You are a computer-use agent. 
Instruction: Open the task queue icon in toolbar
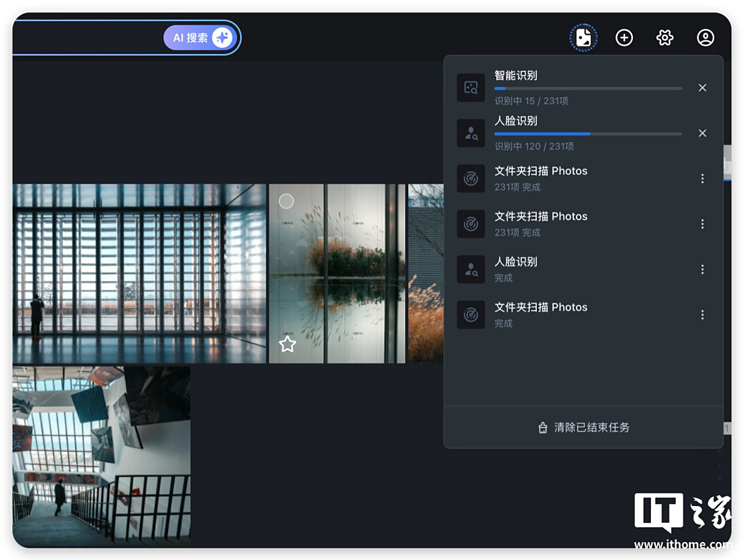[x=583, y=38]
